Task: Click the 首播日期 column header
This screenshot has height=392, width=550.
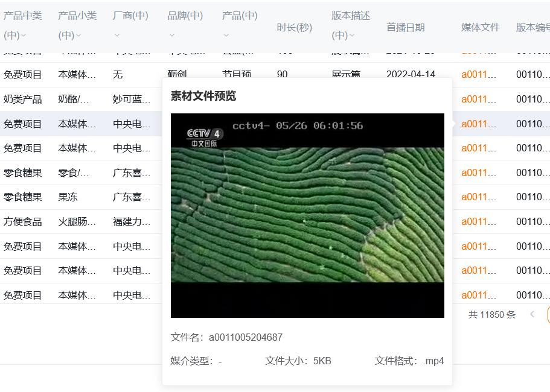Action: coord(405,27)
